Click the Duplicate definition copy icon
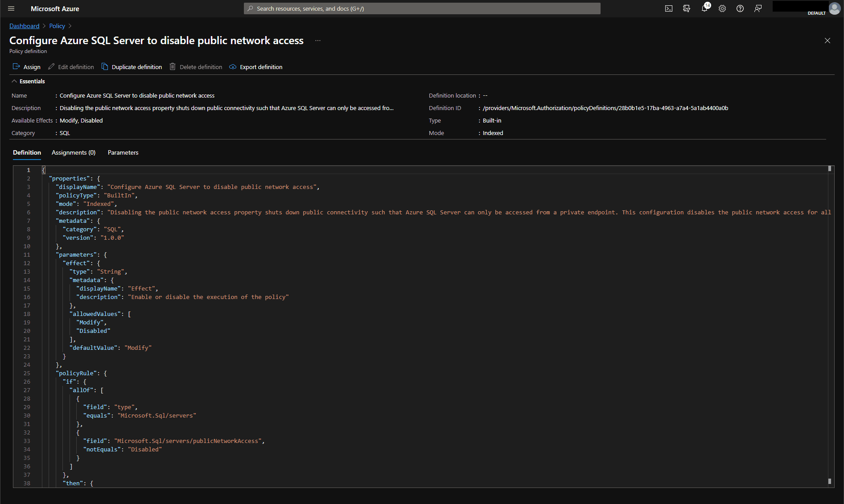 [105, 66]
